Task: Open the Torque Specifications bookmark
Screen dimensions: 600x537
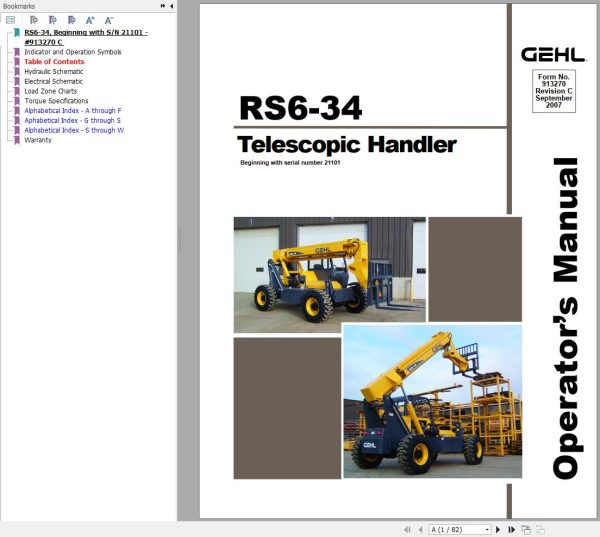Action: [x=56, y=101]
